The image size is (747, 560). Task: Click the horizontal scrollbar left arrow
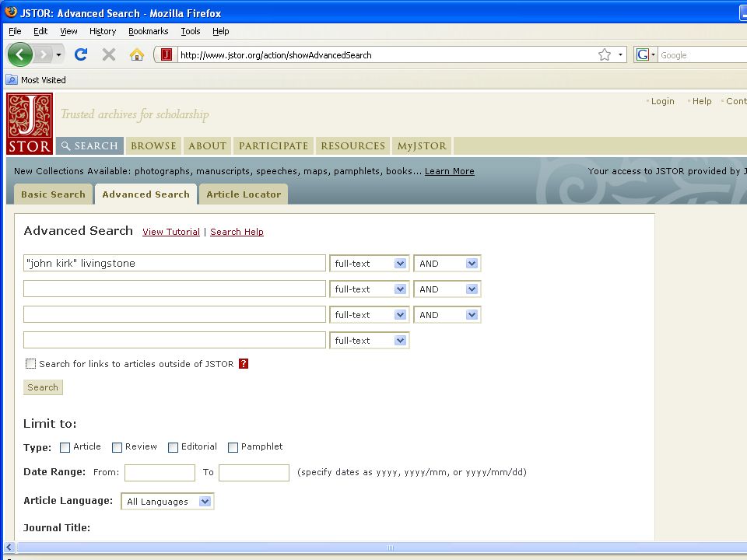tap(9, 547)
